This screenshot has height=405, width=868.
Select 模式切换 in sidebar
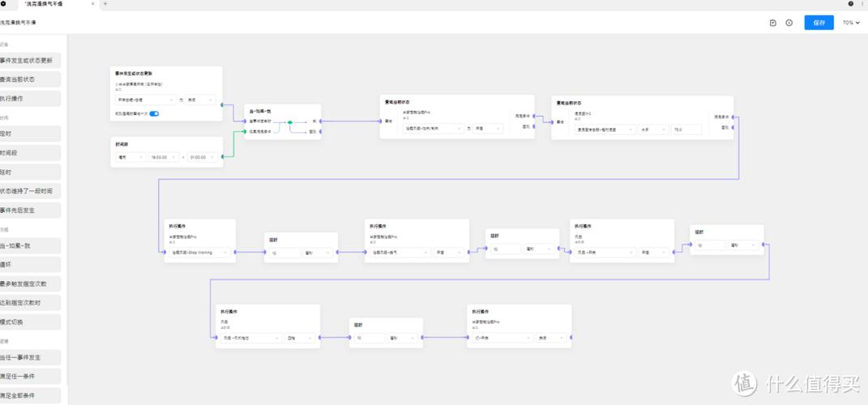click(30, 322)
